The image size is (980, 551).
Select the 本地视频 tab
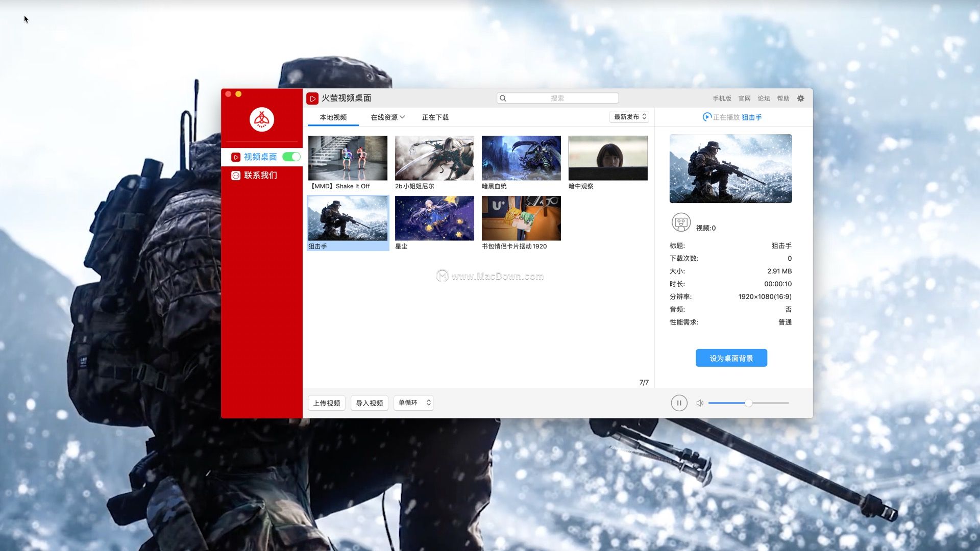pyautogui.click(x=333, y=117)
